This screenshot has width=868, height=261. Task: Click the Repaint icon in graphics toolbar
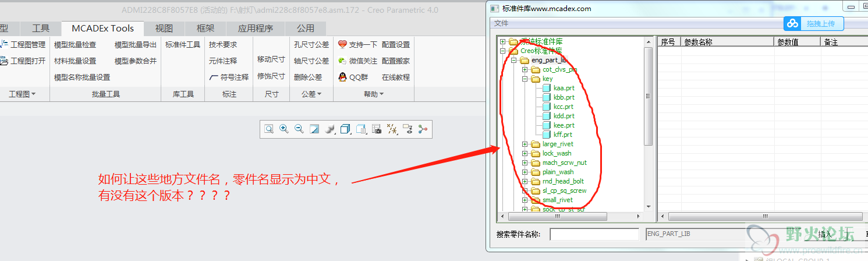coord(314,129)
